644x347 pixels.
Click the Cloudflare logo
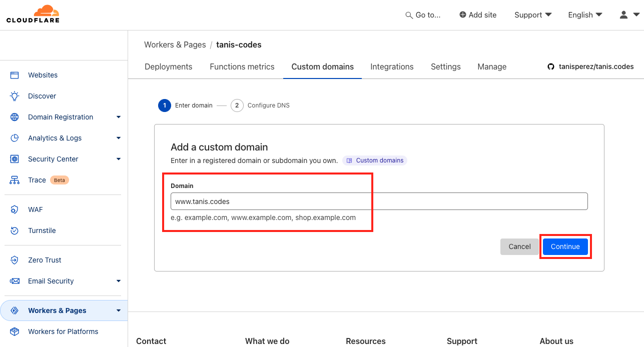pos(33,14)
